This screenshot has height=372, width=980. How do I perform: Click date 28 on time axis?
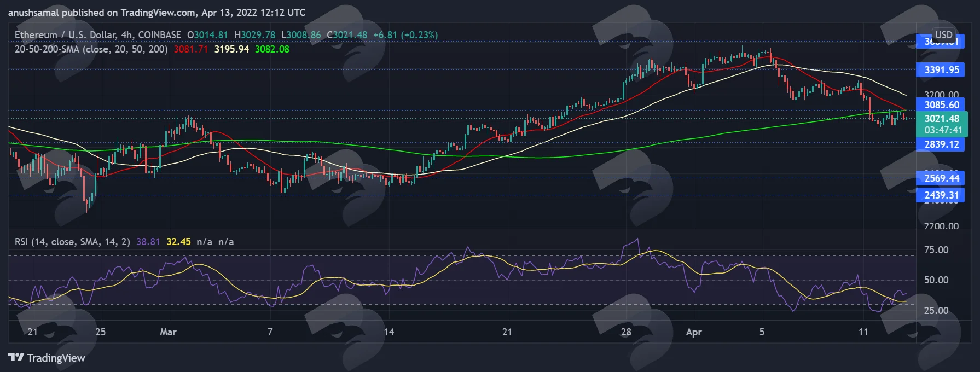coord(626,332)
